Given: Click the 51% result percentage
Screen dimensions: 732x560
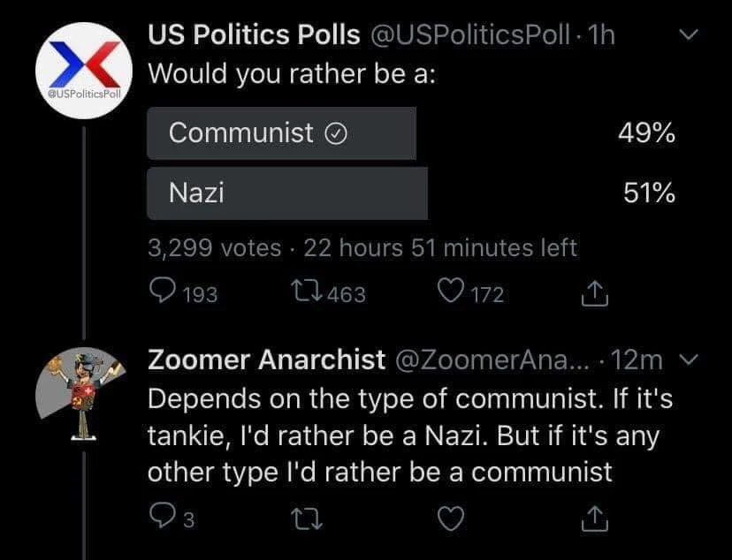Looking at the screenshot, I should [x=649, y=193].
